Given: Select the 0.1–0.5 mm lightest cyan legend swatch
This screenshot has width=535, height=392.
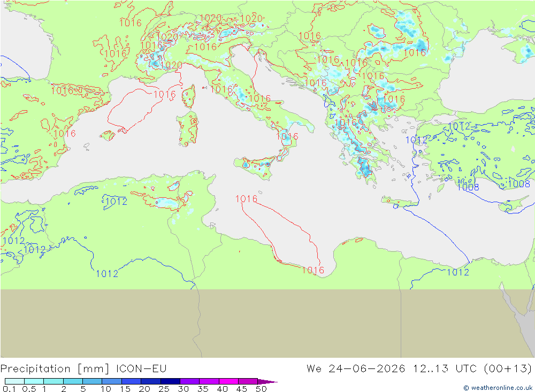Looking at the screenshot, I should coord(14,381).
